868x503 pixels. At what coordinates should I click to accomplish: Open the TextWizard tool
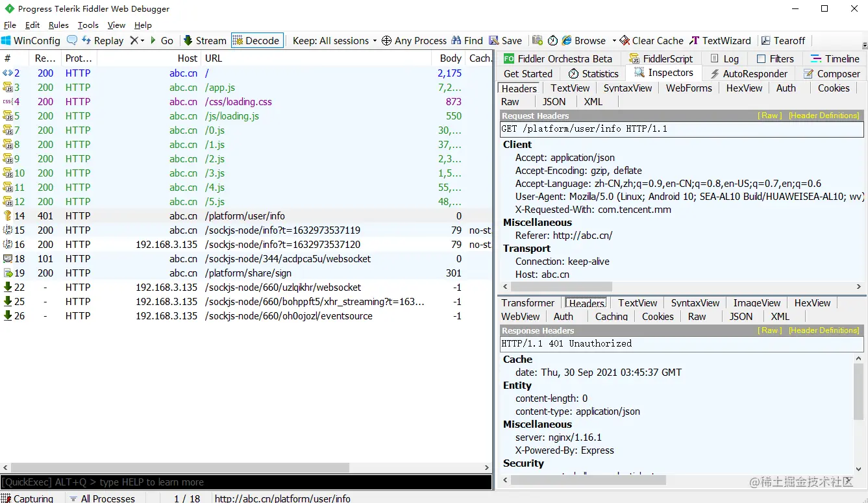tap(720, 40)
